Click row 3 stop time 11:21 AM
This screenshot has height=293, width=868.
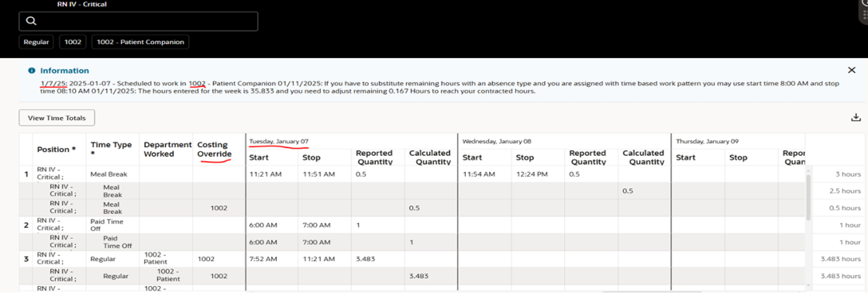click(319, 259)
